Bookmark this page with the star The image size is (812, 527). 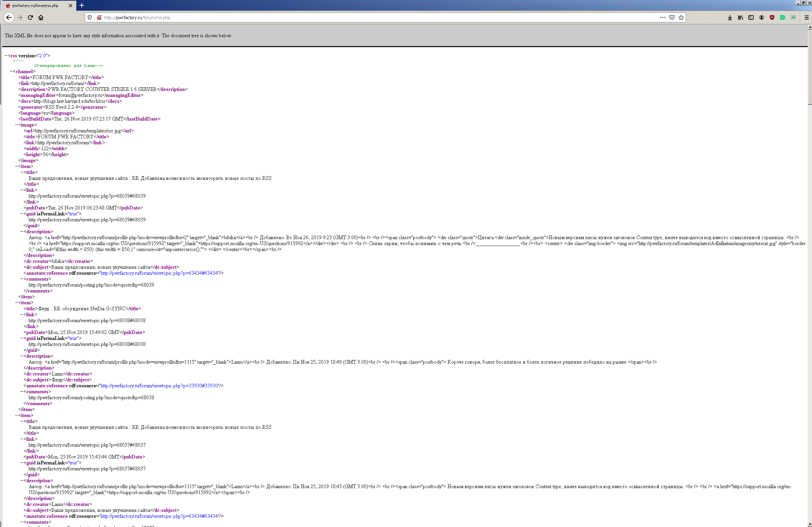coord(681,17)
